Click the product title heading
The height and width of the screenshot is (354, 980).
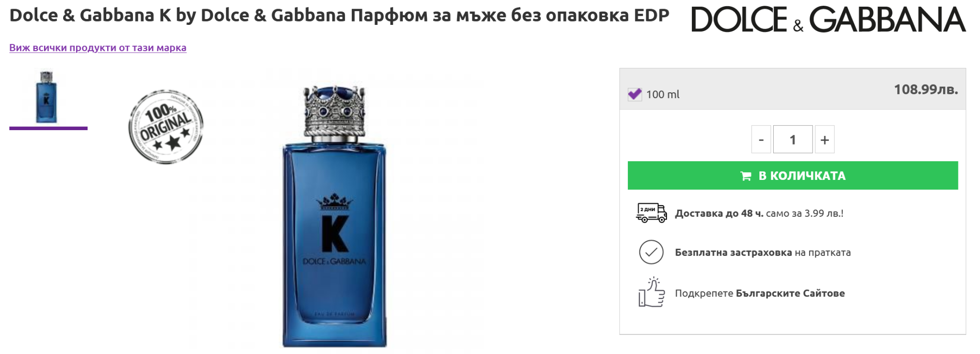[339, 16]
